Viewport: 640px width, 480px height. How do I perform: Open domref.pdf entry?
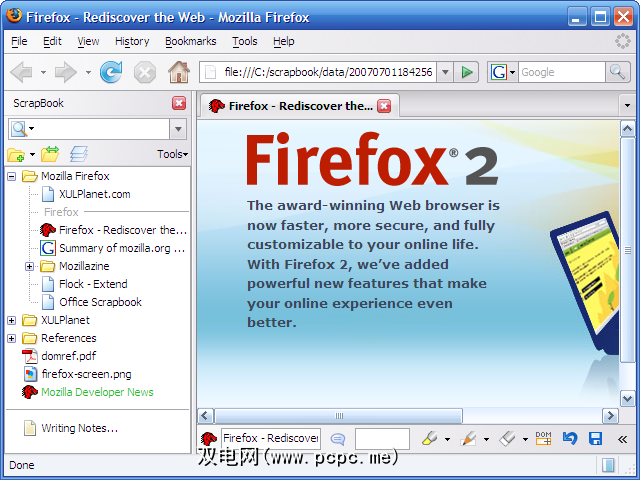pyautogui.click(x=68, y=356)
